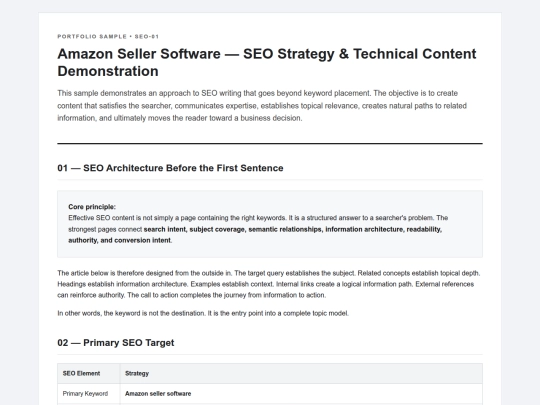Click the sentence 'In other words, the keyword is not the destination'
This screenshot has height=405, width=540.
coord(131,313)
